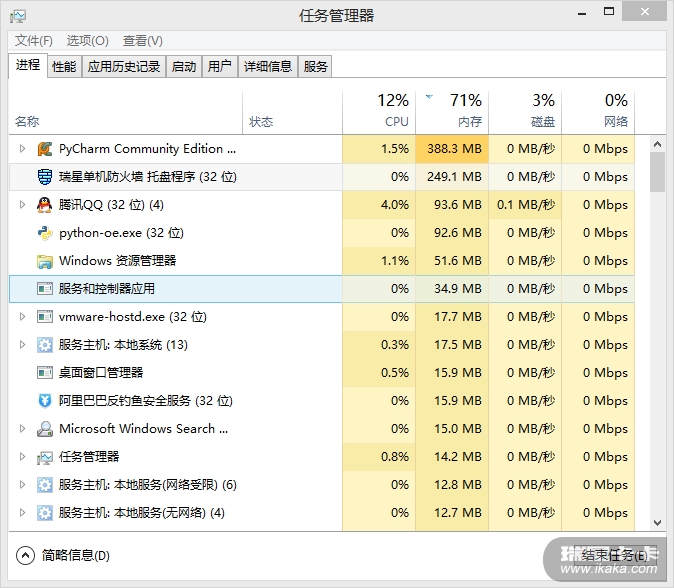
Task: Switch to the 启动 tab
Action: (184, 67)
